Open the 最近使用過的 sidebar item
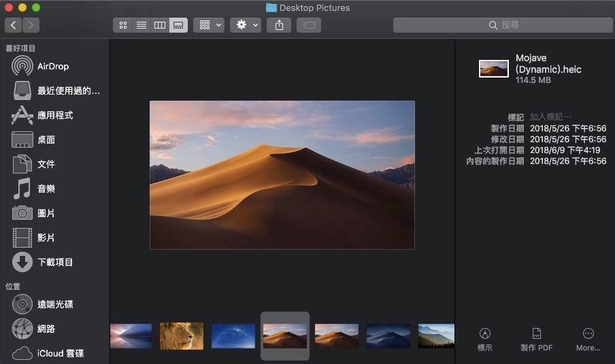Screen dimensions: 615x364 55,90
